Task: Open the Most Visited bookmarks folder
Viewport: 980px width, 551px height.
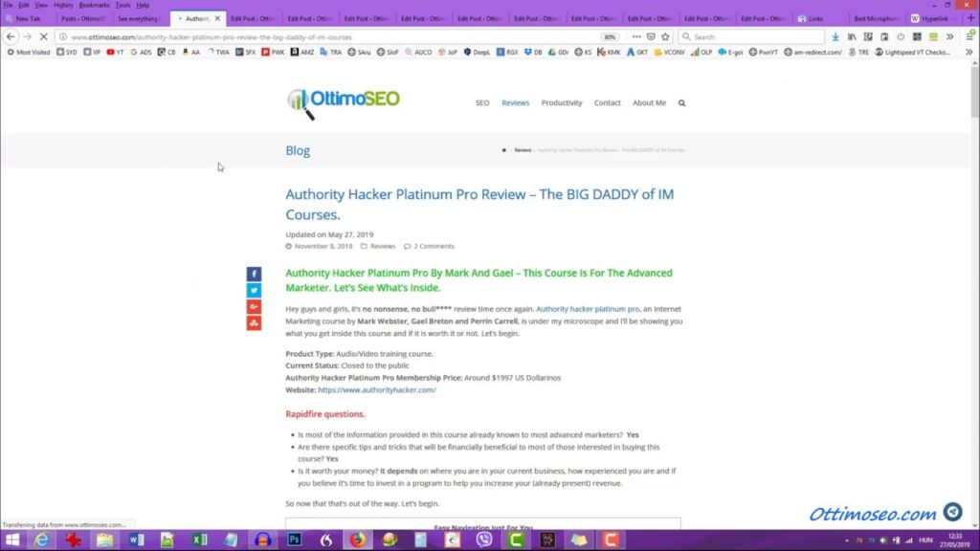Action: 28,53
